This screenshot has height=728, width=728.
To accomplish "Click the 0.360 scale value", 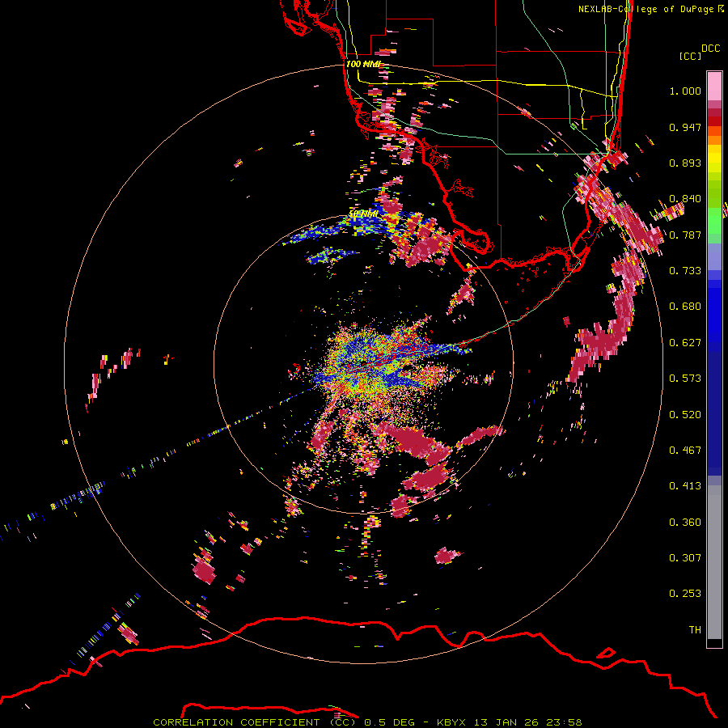I will pyautogui.click(x=685, y=523).
